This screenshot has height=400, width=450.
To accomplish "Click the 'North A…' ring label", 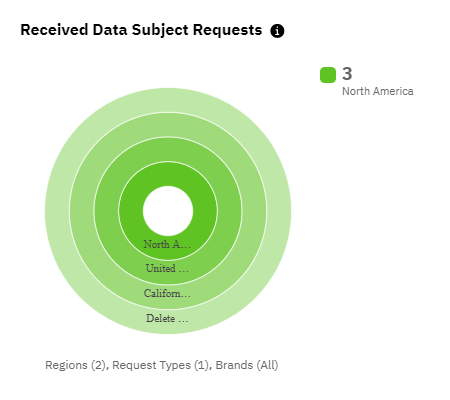I will click(x=167, y=244).
